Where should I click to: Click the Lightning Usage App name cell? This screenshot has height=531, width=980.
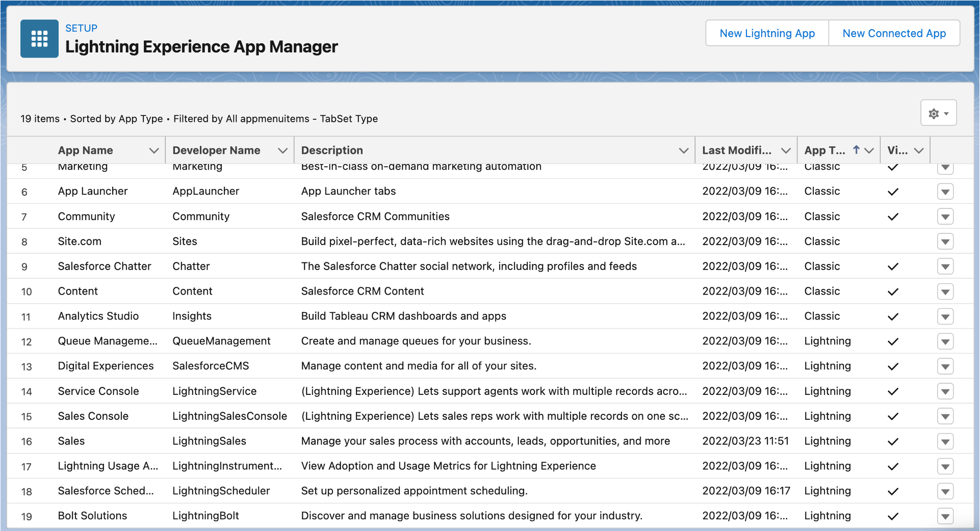click(108, 466)
